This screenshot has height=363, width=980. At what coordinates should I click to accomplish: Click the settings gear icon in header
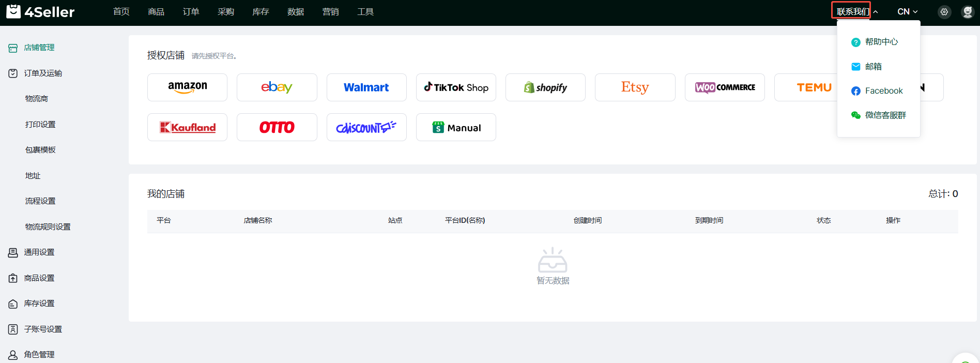944,12
